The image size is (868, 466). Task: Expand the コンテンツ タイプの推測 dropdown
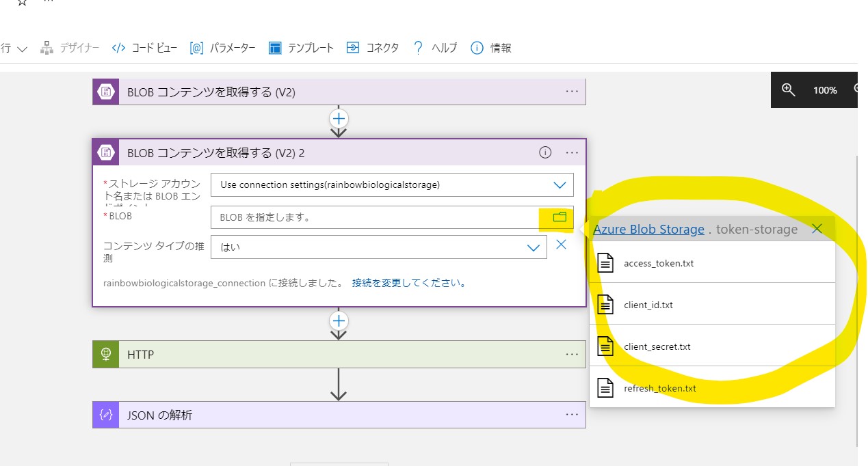[534, 247]
